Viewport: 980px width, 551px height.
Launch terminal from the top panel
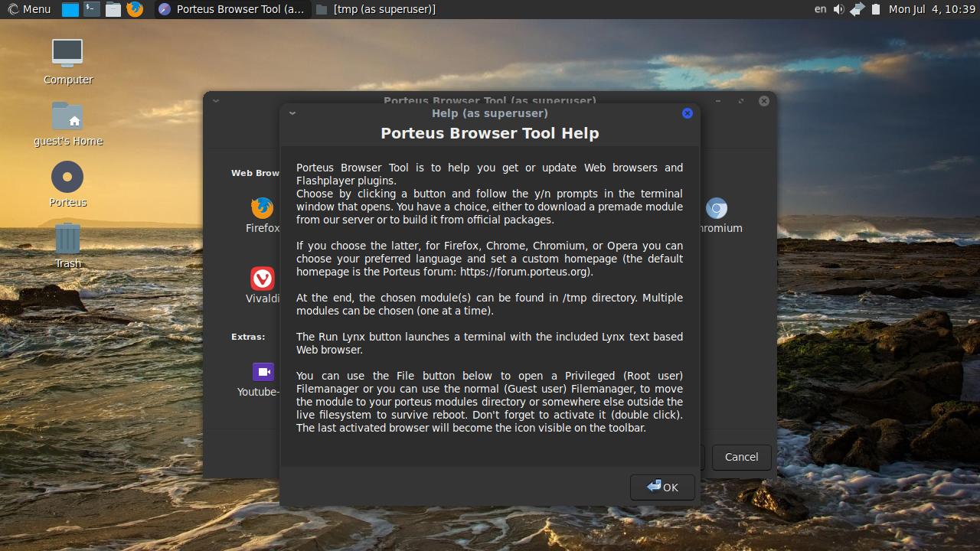91,9
